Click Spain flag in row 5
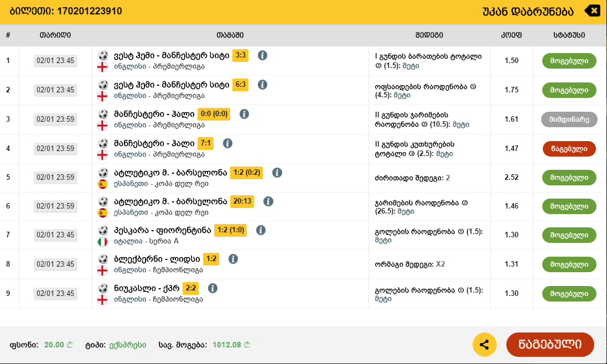 (102, 184)
